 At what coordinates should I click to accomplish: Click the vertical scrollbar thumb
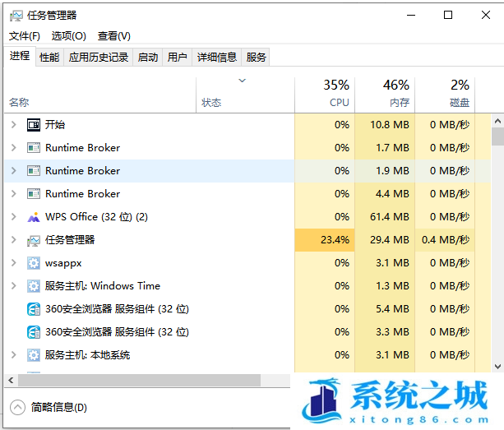[x=497, y=136]
